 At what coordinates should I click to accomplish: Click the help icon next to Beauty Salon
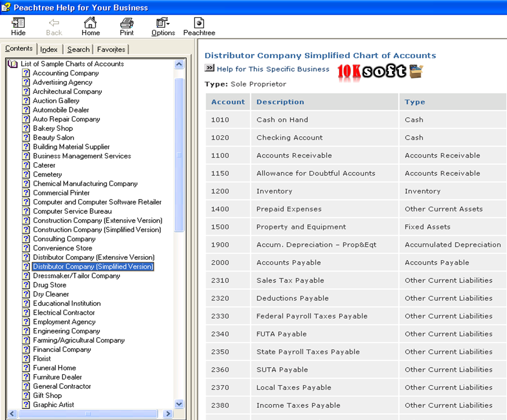[26, 137]
